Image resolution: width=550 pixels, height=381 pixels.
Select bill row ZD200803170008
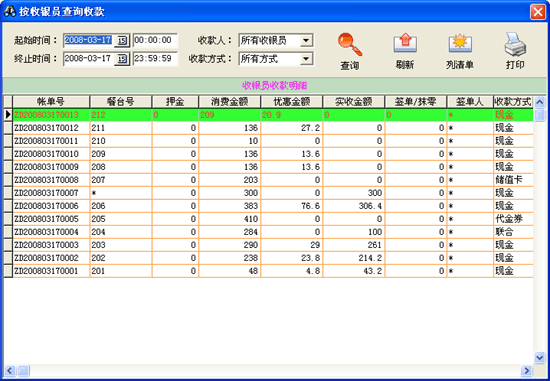tap(268, 180)
